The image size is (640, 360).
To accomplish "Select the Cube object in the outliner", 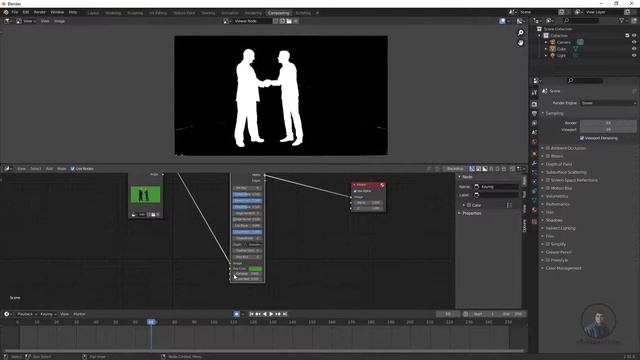I will click(561, 49).
